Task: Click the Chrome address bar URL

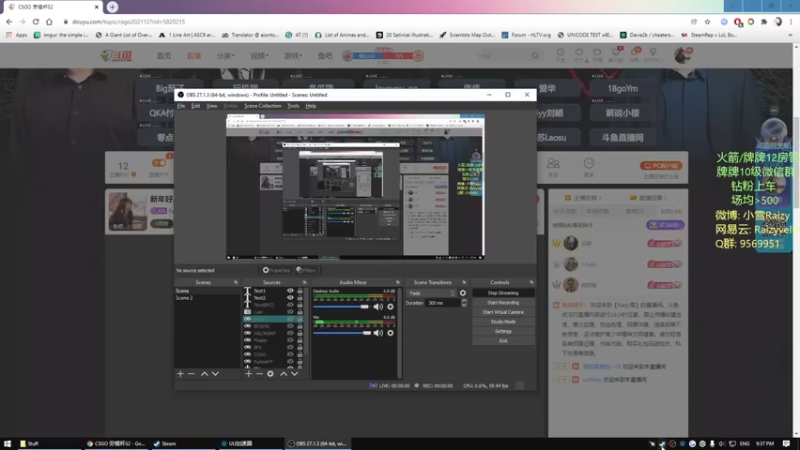Action: pos(129,22)
